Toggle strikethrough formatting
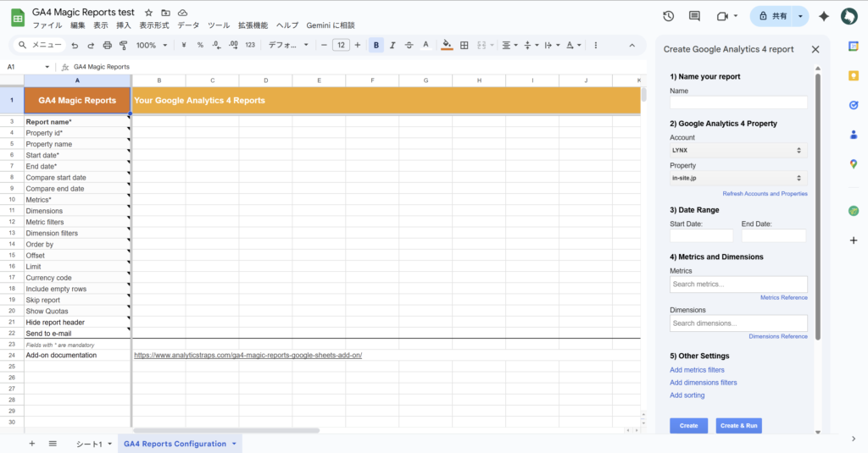Viewport: 868px width, 453px height. (409, 45)
